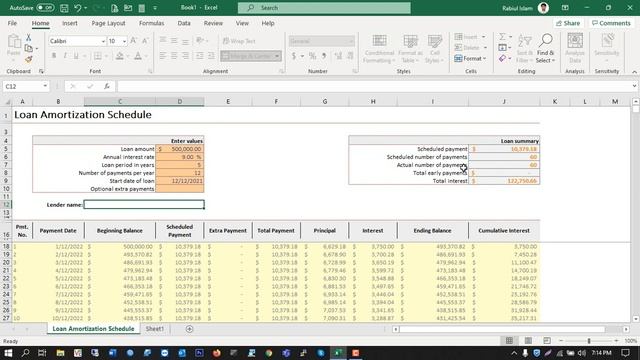Open the Windows Start menu
Viewport: 640px width, 360px height.
8,353
